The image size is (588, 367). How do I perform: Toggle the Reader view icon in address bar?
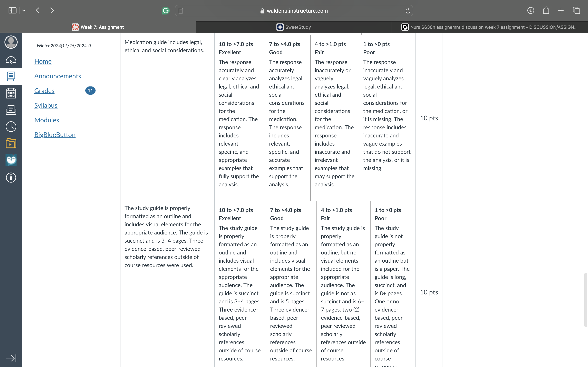181,11
